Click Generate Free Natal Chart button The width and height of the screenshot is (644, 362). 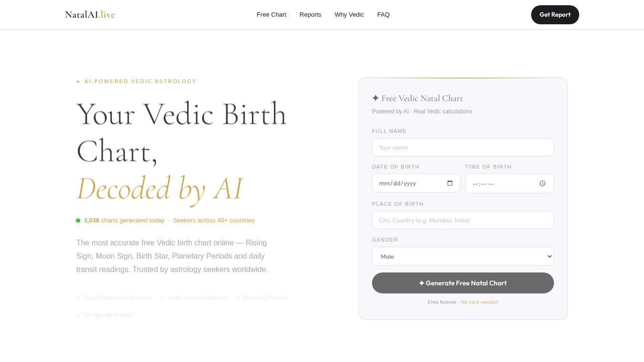463,283
